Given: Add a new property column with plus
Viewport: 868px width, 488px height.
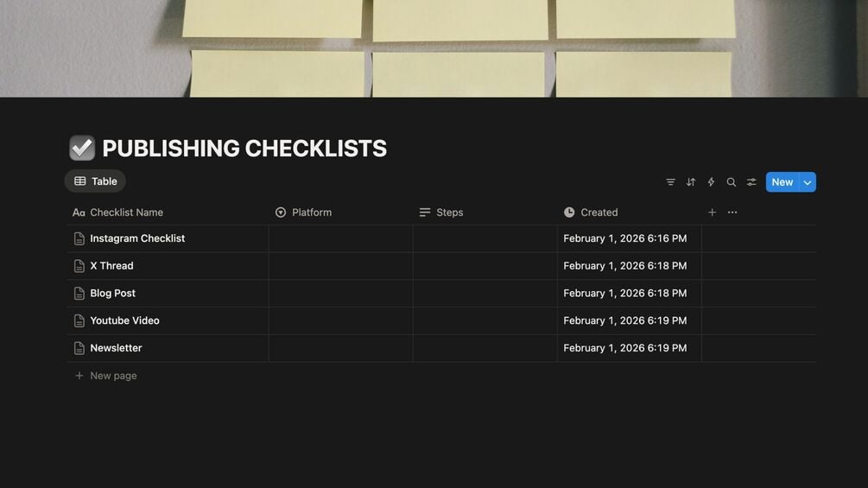Looking at the screenshot, I should click(x=713, y=212).
